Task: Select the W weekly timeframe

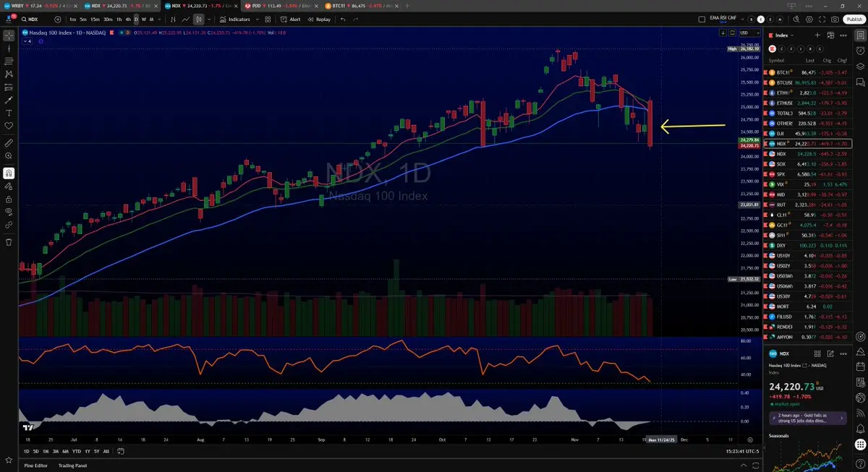Action: tap(143, 20)
